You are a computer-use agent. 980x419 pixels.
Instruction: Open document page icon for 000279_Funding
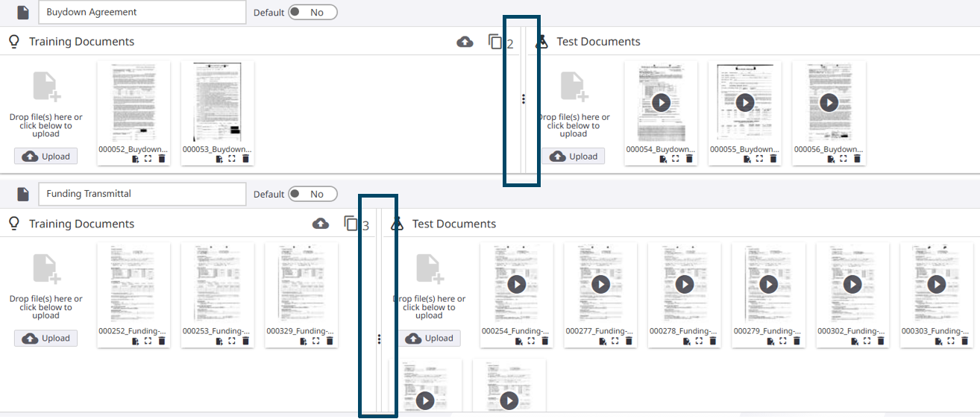click(770, 341)
